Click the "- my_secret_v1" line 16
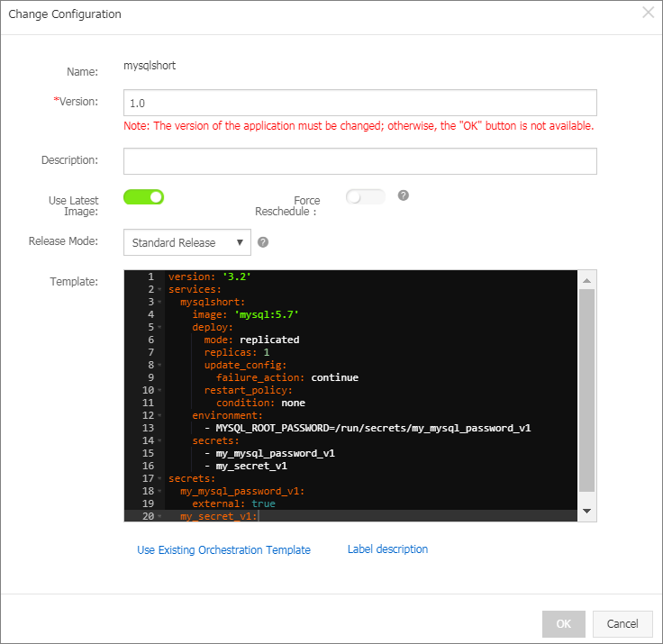Viewport: 663px width, 644px height. tap(246, 466)
